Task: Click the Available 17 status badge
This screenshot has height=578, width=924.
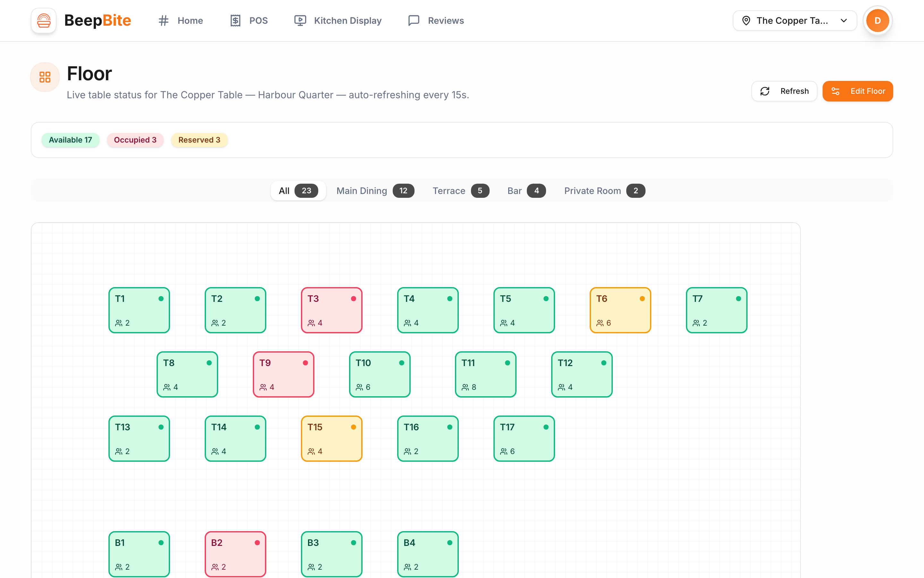Action: click(71, 140)
